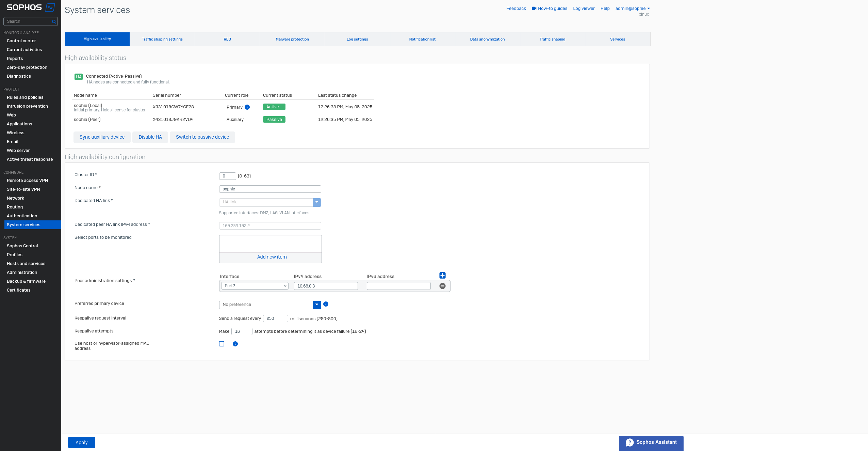868x451 pixels.
Task: Open the Notification list tab
Action: (422, 39)
